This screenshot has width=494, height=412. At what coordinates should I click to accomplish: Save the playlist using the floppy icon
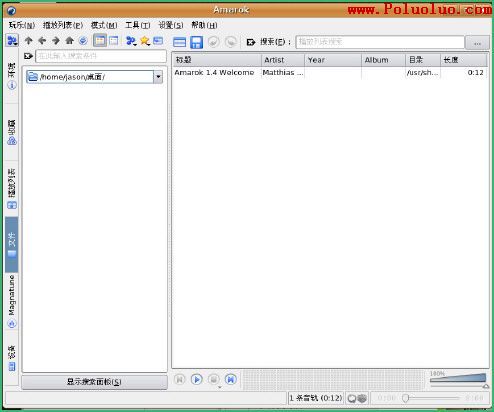(196, 42)
